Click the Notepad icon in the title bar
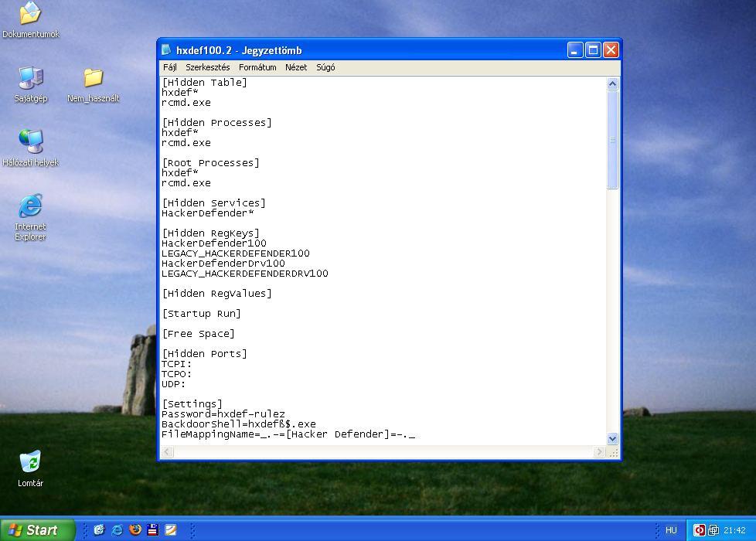Screen dimensions: 756x541 pos(166,49)
